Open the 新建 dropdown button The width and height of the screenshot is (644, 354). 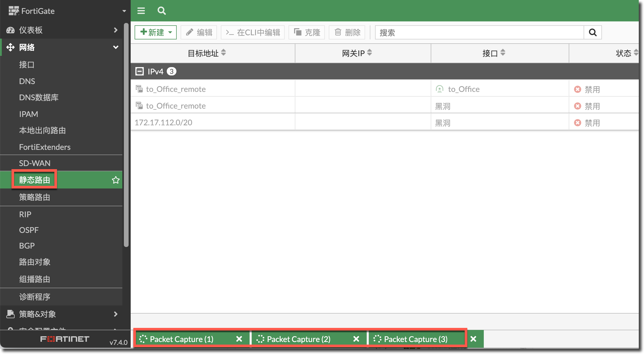[x=156, y=32]
